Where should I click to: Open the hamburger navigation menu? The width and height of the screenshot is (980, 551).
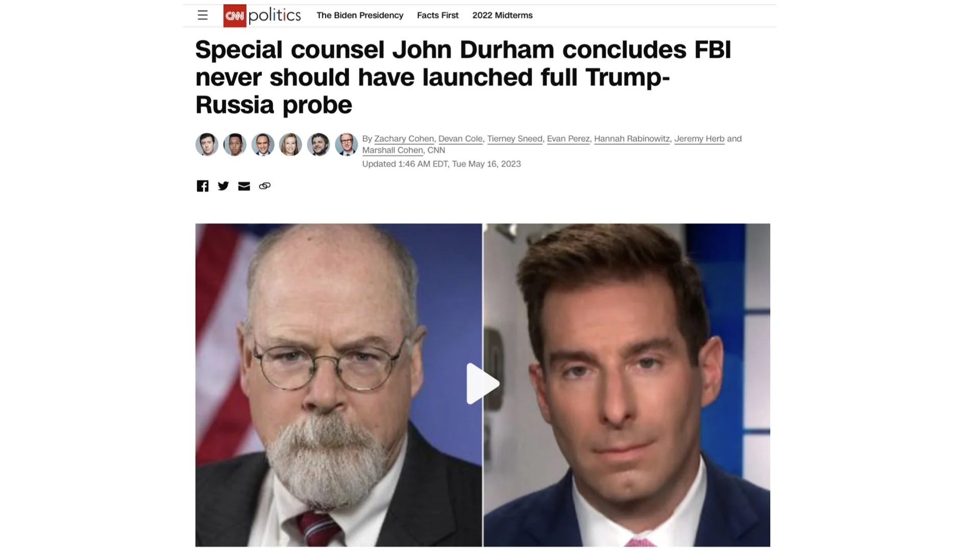coord(203,15)
